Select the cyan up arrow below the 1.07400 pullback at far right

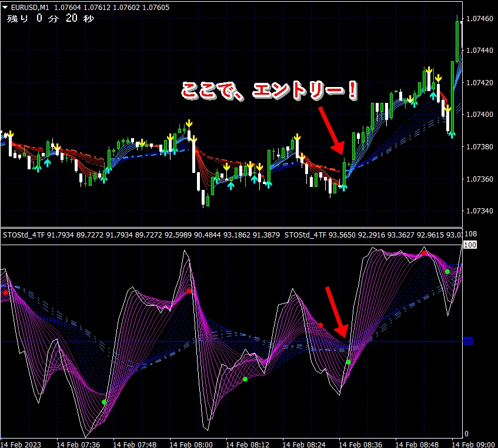point(452,134)
